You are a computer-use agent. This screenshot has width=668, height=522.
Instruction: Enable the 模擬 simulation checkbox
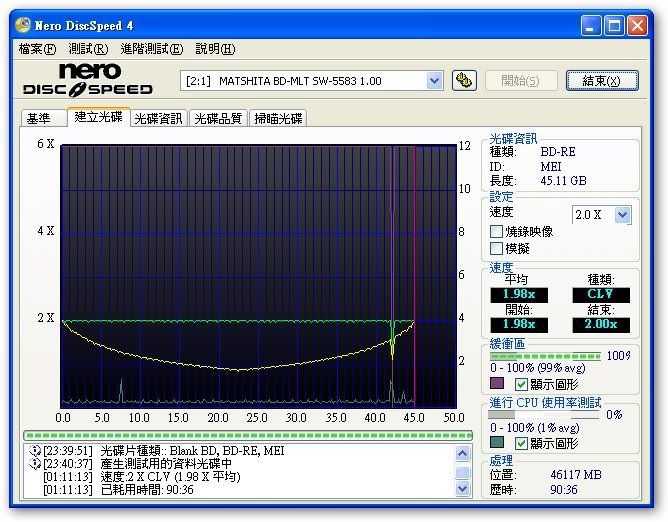pyautogui.click(x=496, y=248)
